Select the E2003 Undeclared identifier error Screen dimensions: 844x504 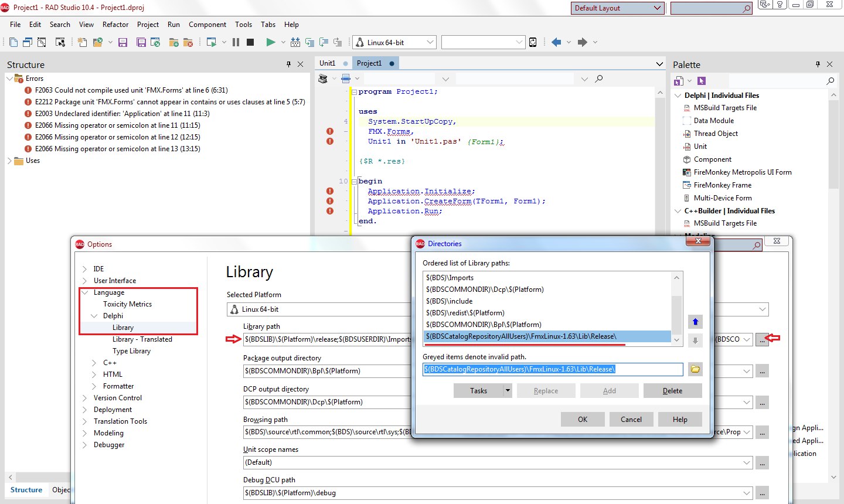pos(122,114)
